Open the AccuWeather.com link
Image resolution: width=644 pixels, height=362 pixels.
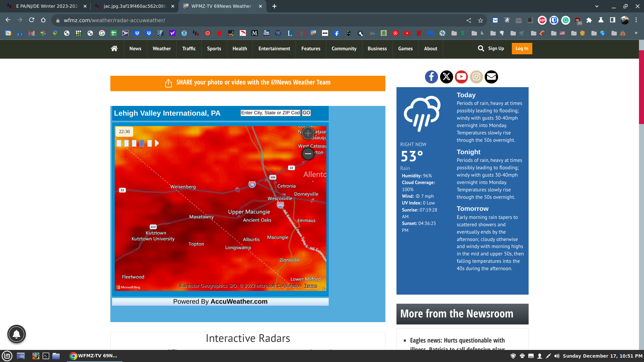[239, 301]
